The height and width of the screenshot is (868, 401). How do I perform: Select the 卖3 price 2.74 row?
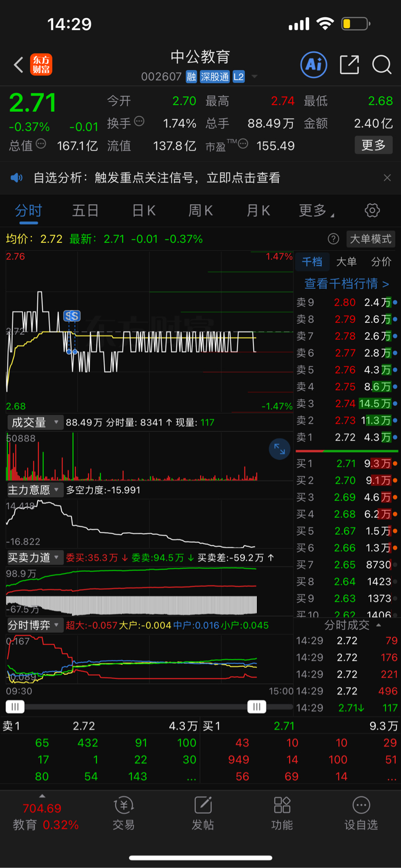[347, 404]
